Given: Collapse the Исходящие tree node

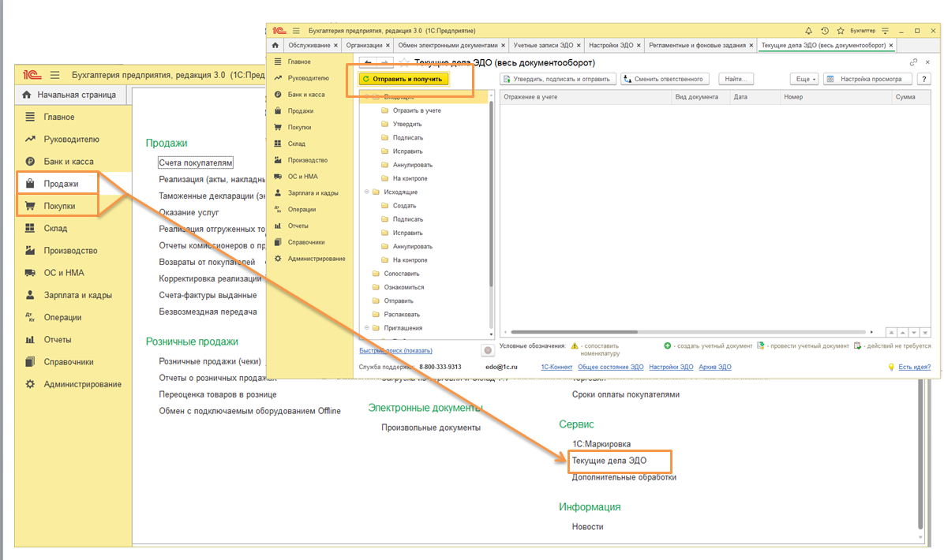Looking at the screenshot, I should pos(366,192).
